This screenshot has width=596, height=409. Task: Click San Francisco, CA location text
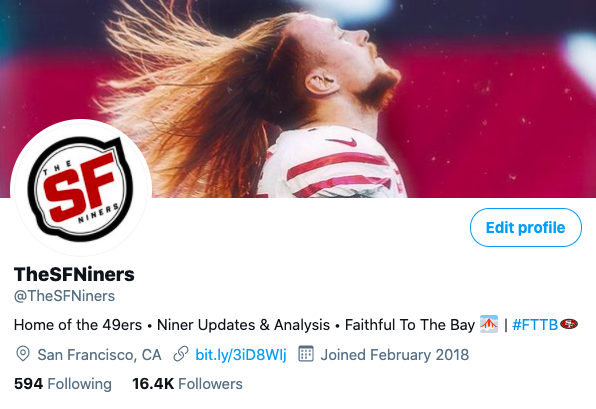[99, 355]
